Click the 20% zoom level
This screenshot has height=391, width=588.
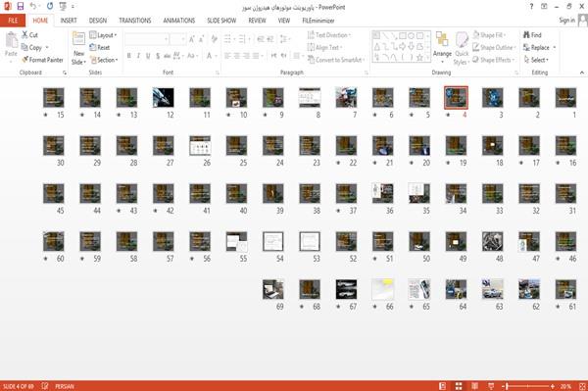565,386
